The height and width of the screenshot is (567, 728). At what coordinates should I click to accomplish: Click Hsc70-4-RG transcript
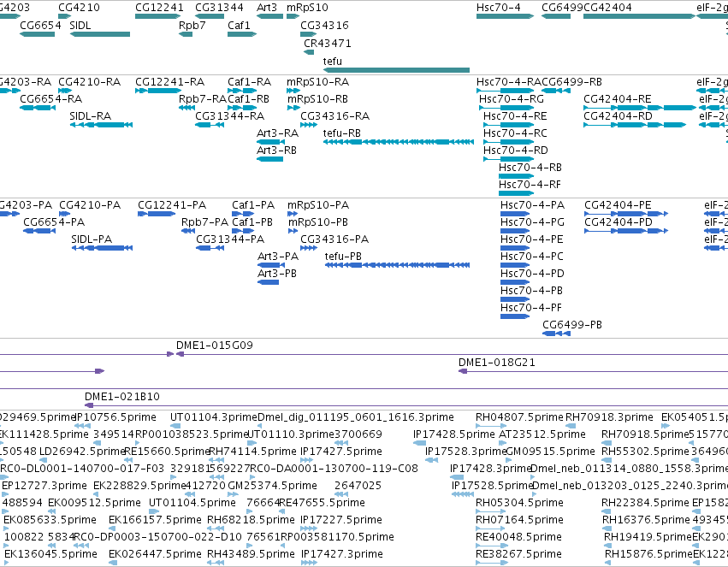pos(506,108)
